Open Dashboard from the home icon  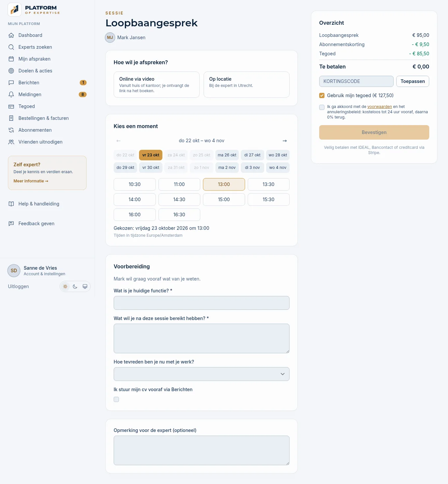click(x=11, y=35)
